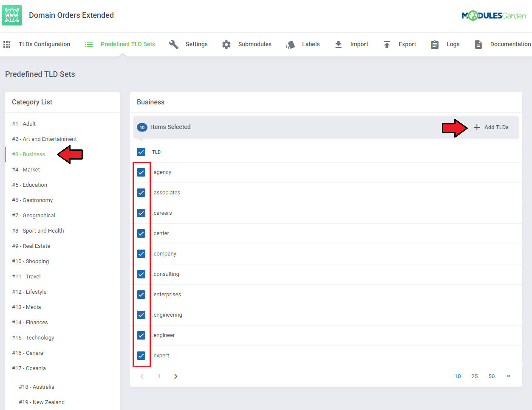The width and height of the screenshot is (532, 410).
Task: Select category #17 - Oceania
Action: pyautogui.click(x=29, y=368)
